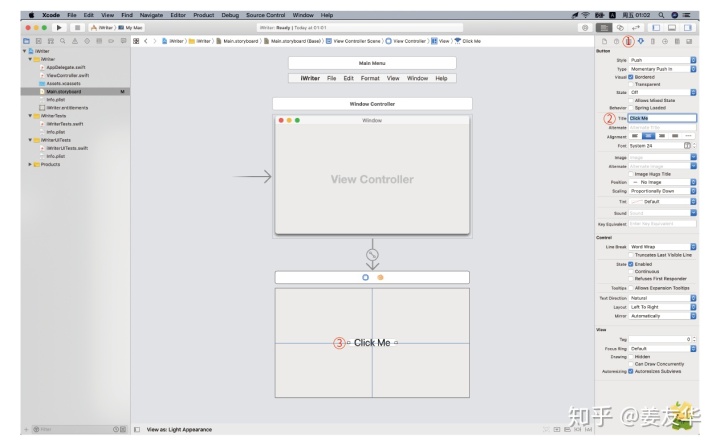Uncheck the Enabled state checkbox
Image resolution: width=720 pixels, height=446 pixels.
631,264
